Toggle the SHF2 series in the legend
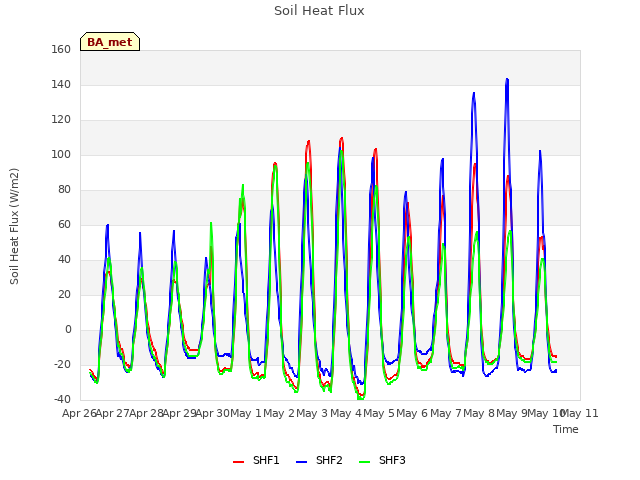This screenshot has height=480, width=640. (319, 460)
